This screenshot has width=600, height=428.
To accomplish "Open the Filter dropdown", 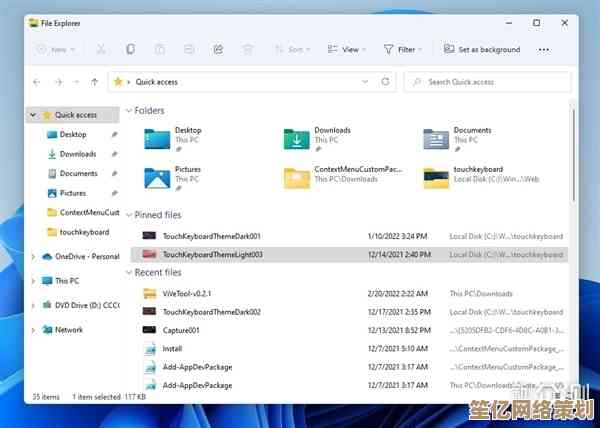I will point(400,49).
